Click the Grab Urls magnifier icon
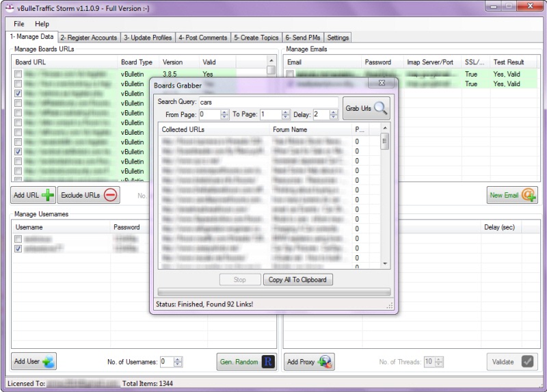Screen dimensions: 547x392 (381, 108)
